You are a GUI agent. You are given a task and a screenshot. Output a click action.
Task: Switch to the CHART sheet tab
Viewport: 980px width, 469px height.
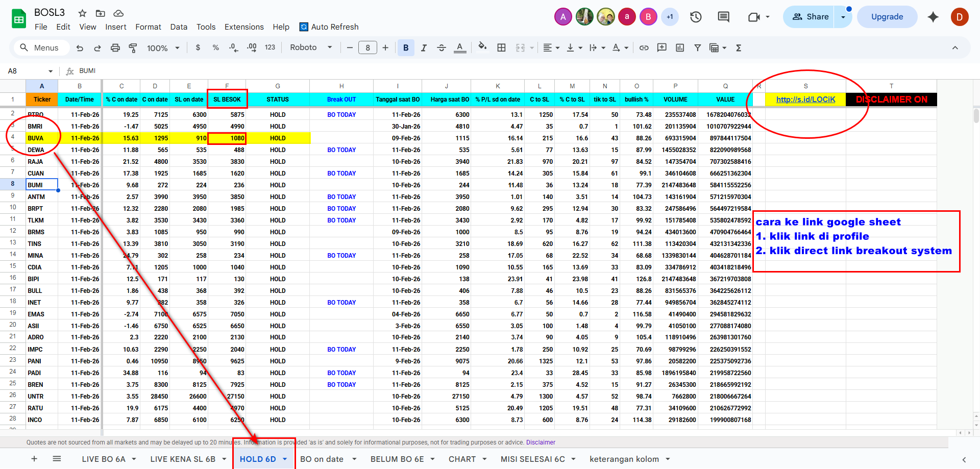click(x=462, y=459)
